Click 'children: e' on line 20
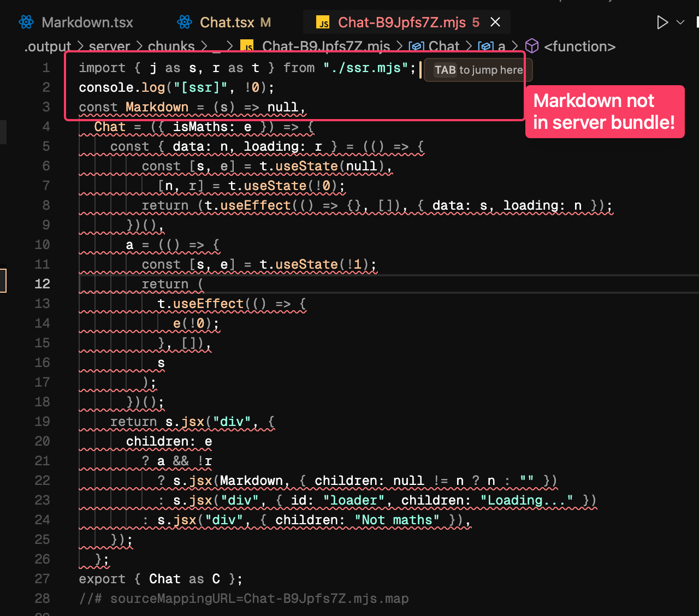The height and width of the screenshot is (616, 699). pos(169,441)
